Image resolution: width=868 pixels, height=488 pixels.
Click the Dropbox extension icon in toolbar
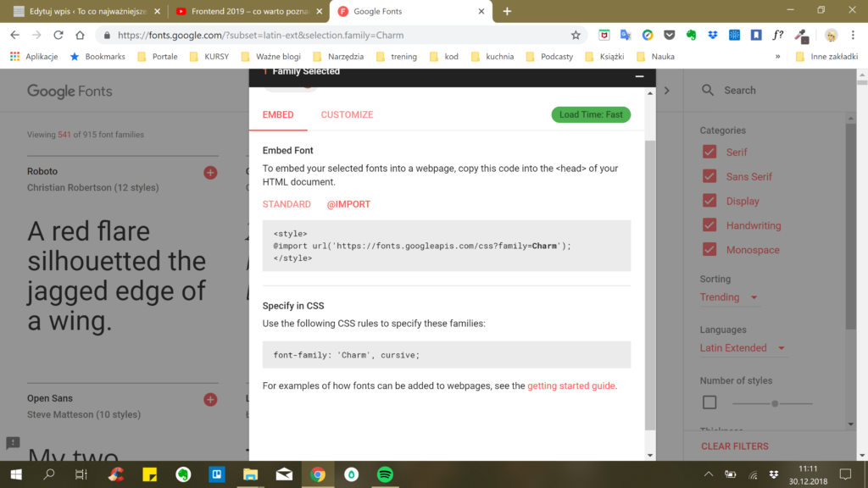[712, 36]
